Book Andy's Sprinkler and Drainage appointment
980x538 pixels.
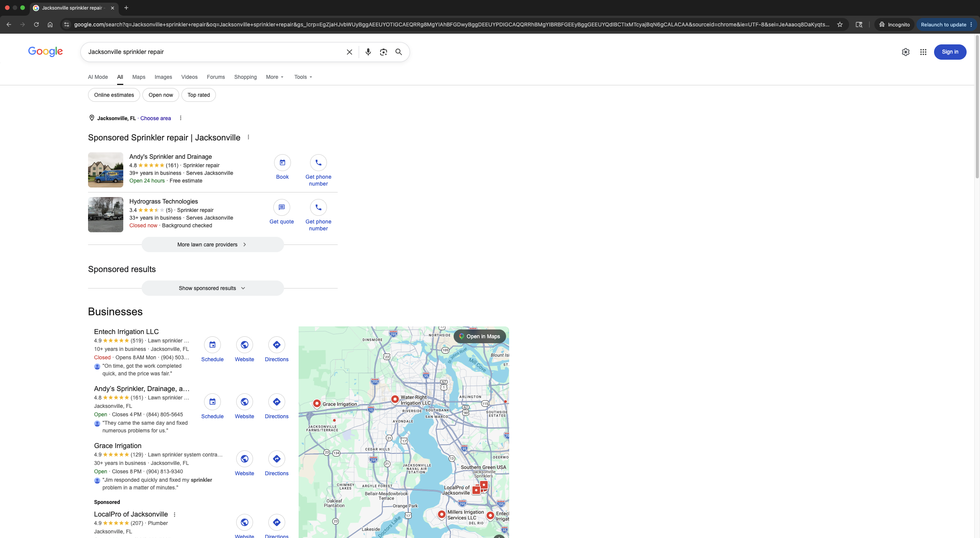(x=282, y=167)
